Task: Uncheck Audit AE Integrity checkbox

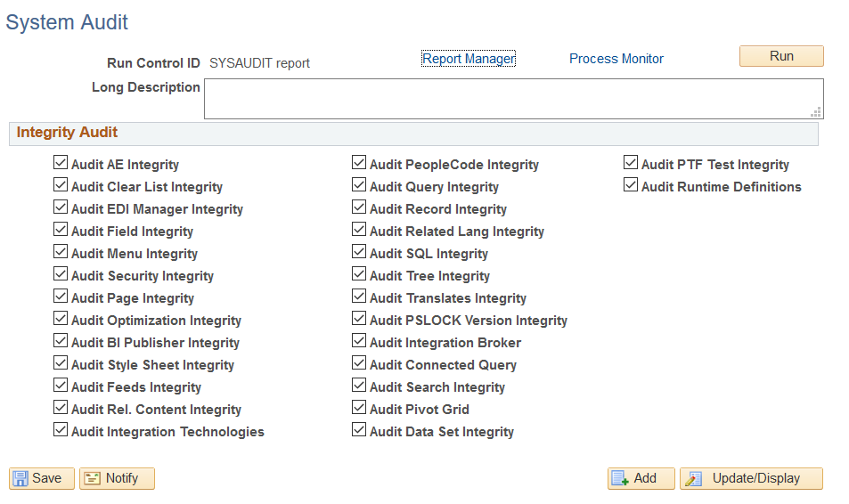Action: (61, 163)
